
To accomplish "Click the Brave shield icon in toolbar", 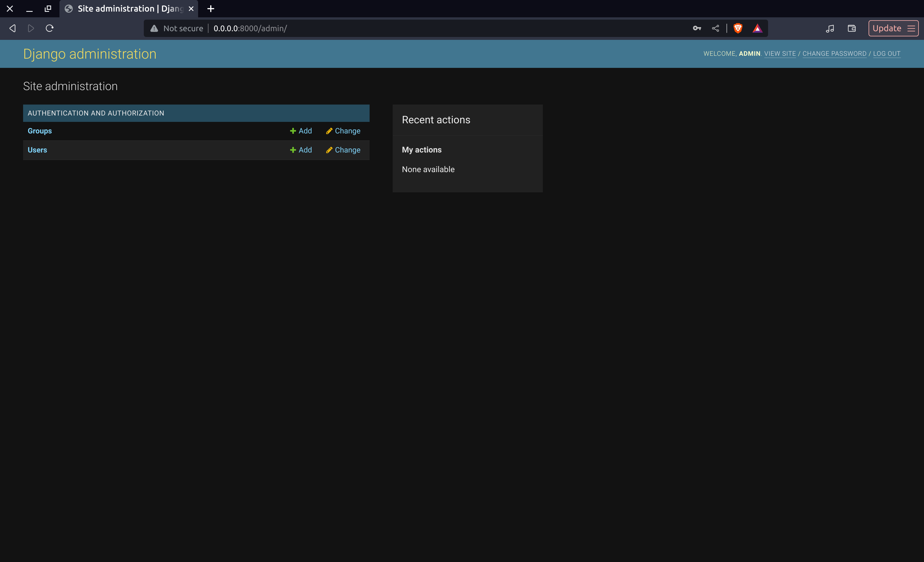I will [x=739, y=28].
